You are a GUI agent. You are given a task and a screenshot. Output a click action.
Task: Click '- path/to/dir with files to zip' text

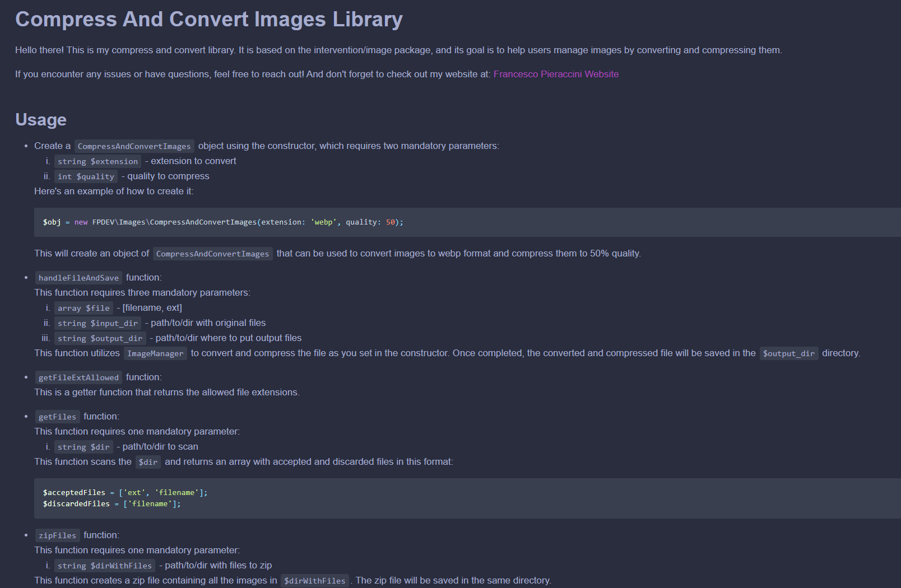pos(216,566)
